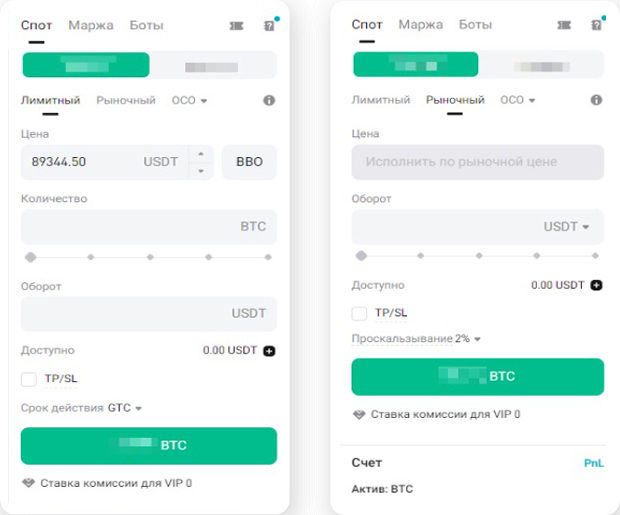Select Рыночный order type in left panel
This screenshot has width=620, height=515.
[126, 101]
